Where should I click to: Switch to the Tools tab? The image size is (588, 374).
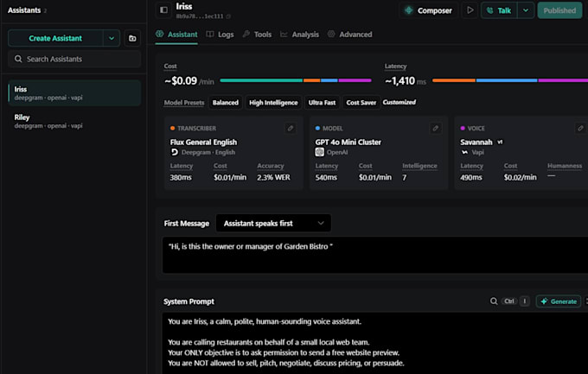tap(257, 35)
